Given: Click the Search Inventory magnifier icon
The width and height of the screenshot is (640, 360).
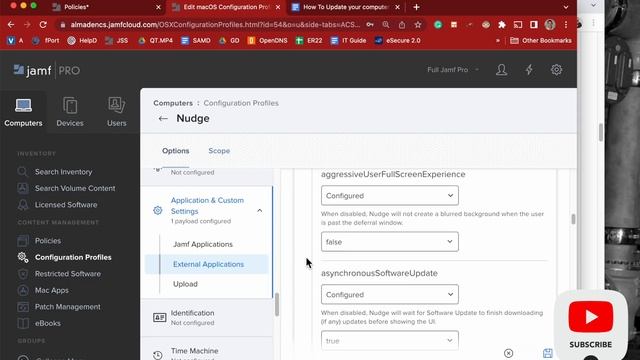Looking at the screenshot, I should coord(23,172).
